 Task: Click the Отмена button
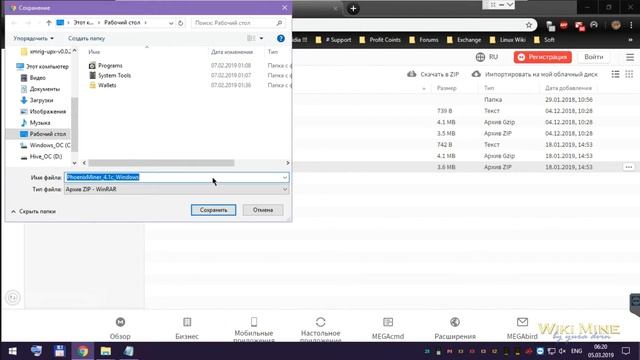(262, 210)
